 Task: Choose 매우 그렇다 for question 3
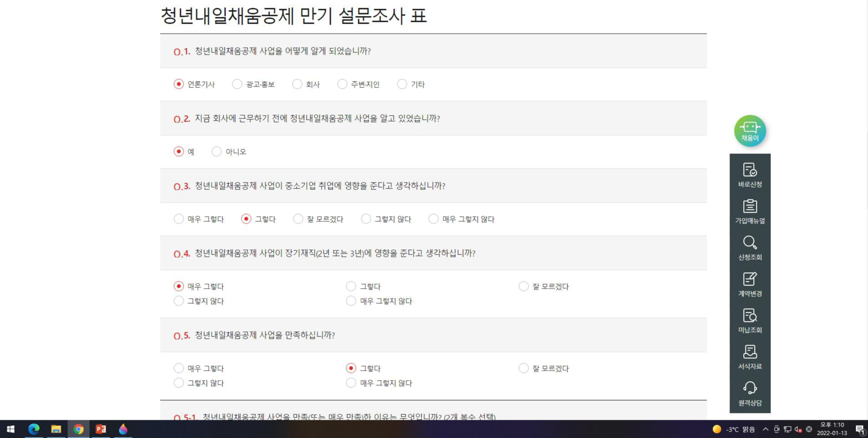click(x=179, y=219)
